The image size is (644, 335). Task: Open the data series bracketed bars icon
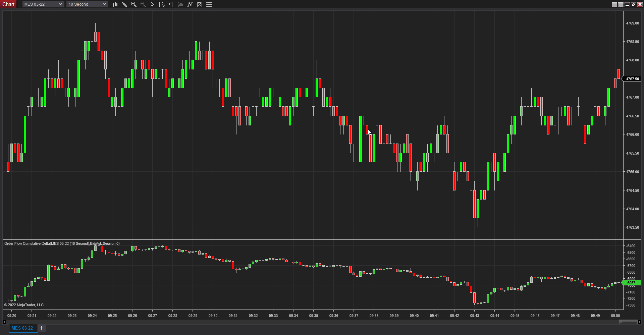(x=181, y=4)
